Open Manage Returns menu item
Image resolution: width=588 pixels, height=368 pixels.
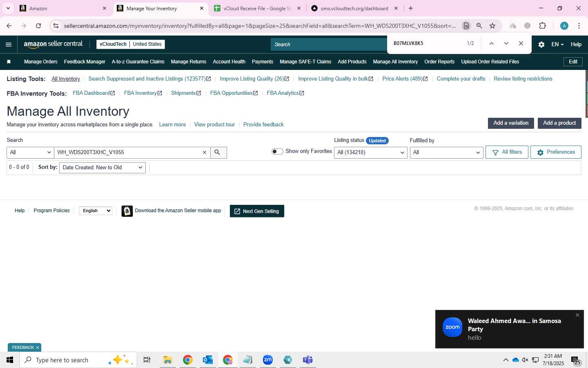189,62
